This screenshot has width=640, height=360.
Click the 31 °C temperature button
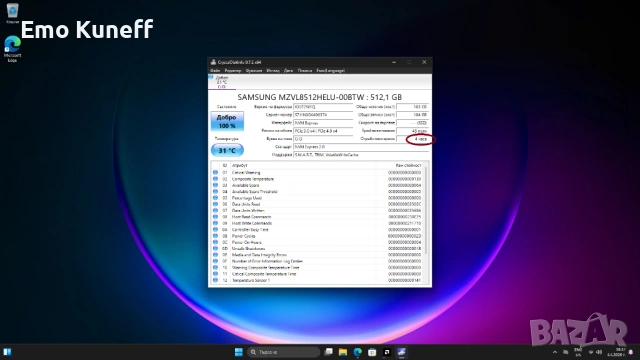pos(227,150)
